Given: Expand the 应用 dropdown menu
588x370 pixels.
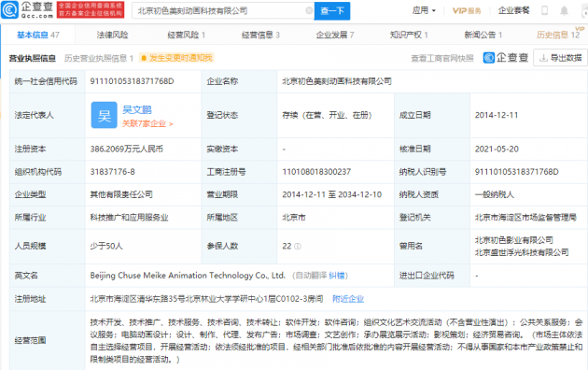Looking at the screenshot, I should coord(424,10).
